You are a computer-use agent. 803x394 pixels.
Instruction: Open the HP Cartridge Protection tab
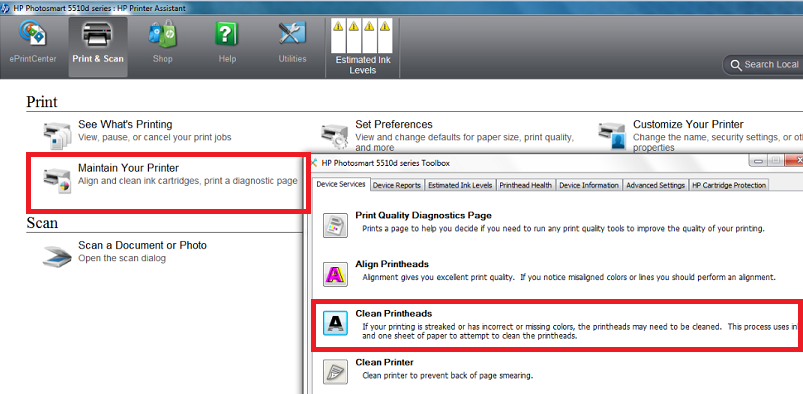[729, 185]
